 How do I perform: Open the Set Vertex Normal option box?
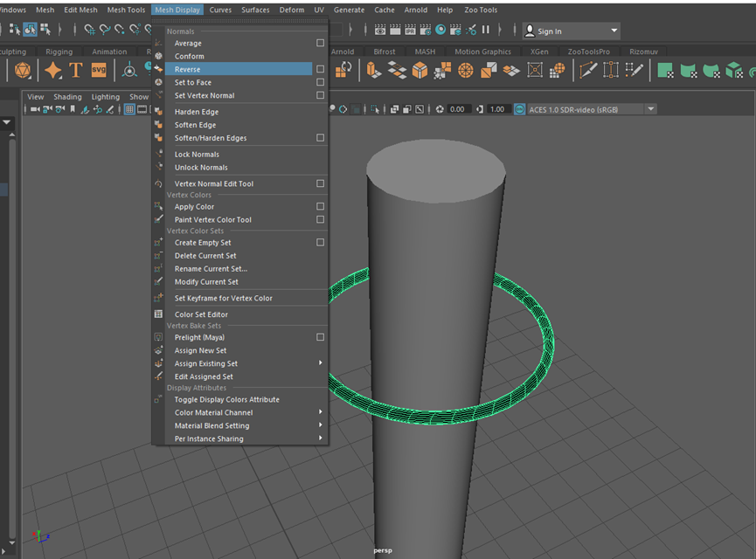[x=320, y=95]
